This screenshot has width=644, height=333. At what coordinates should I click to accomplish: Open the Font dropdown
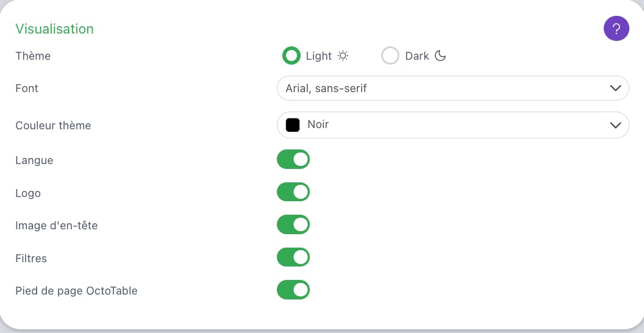(x=453, y=88)
